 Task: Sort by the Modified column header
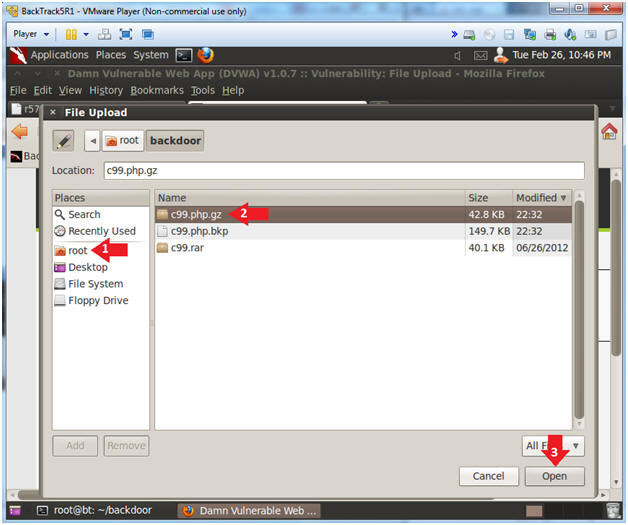click(542, 198)
